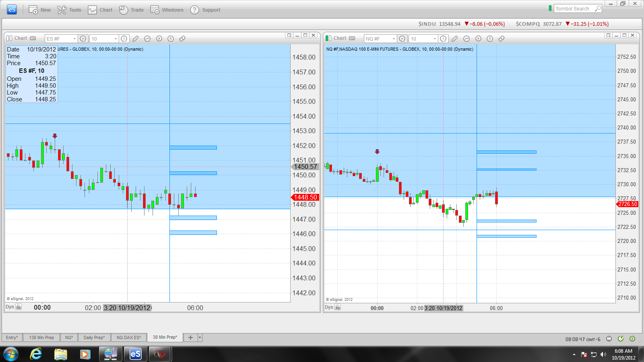Click the eSignal logo button
This screenshot has width=644, height=362.
(12, 10)
